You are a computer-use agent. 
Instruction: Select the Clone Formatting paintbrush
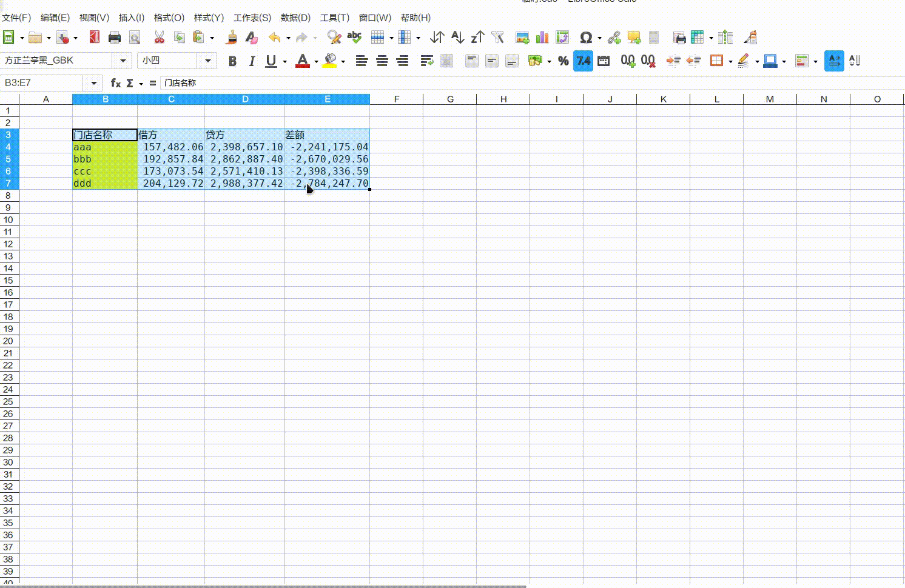point(231,38)
